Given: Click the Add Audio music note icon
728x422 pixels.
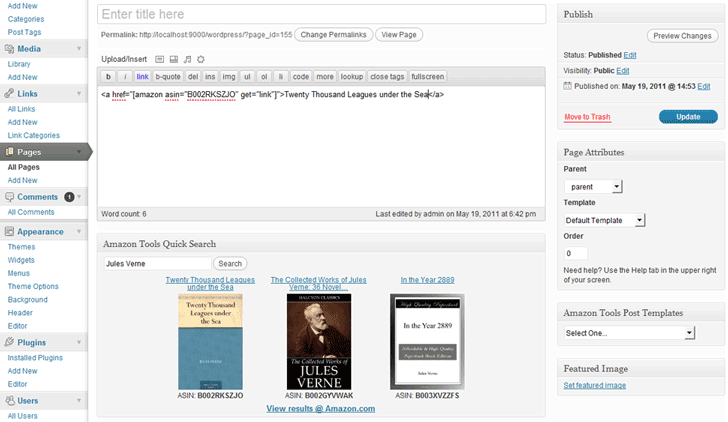Looking at the screenshot, I should (x=187, y=59).
